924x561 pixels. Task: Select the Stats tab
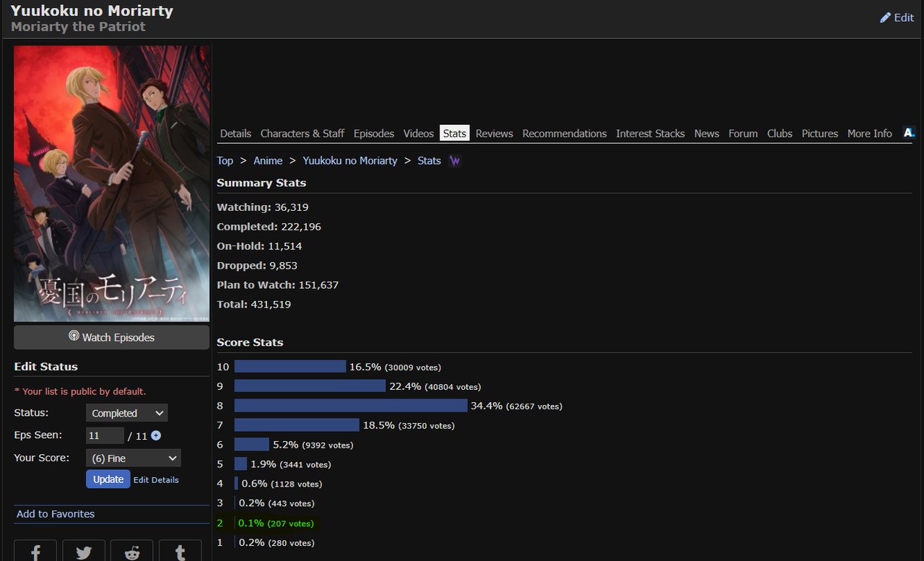point(455,134)
